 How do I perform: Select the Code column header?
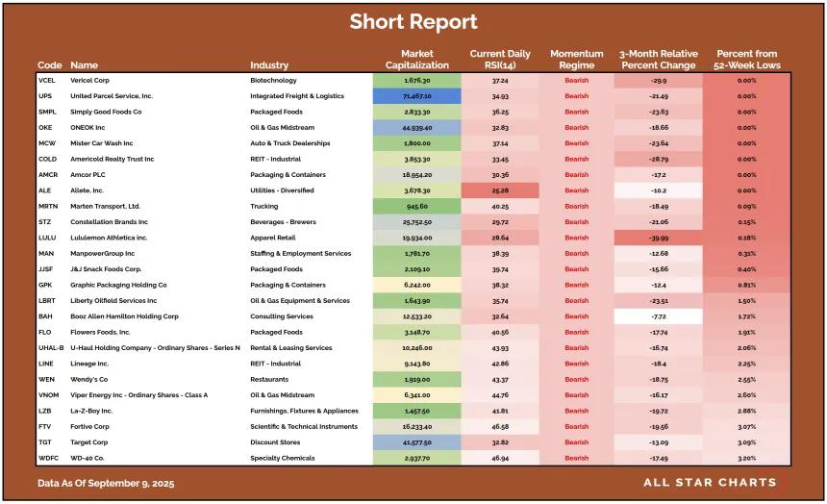pyautogui.click(x=50, y=65)
